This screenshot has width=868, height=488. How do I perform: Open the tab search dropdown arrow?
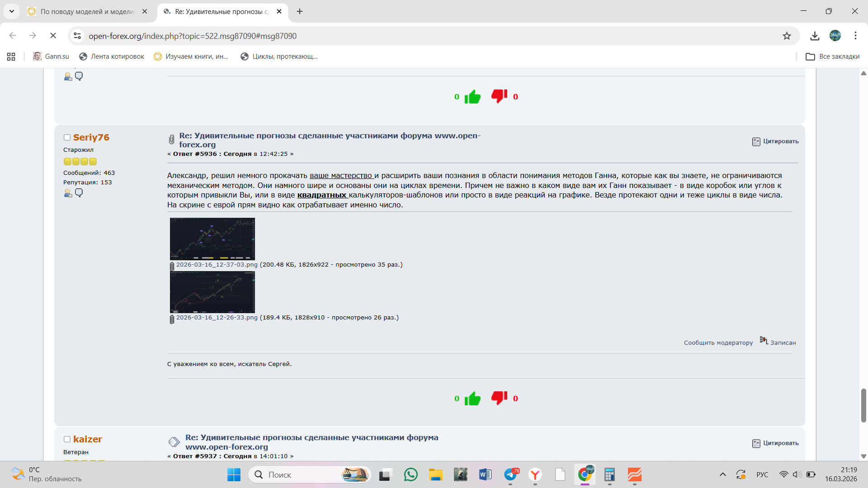(x=12, y=11)
